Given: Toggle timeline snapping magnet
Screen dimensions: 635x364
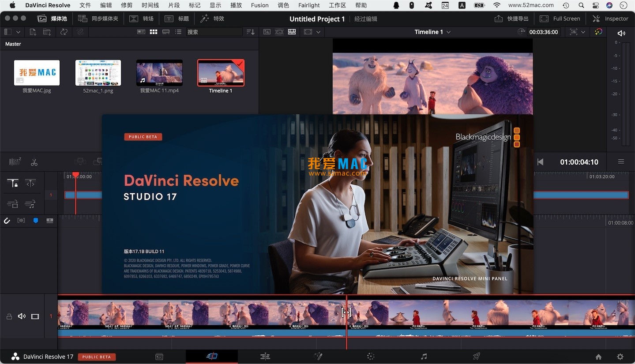Looking at the screenshot, I should pos(7,221).
